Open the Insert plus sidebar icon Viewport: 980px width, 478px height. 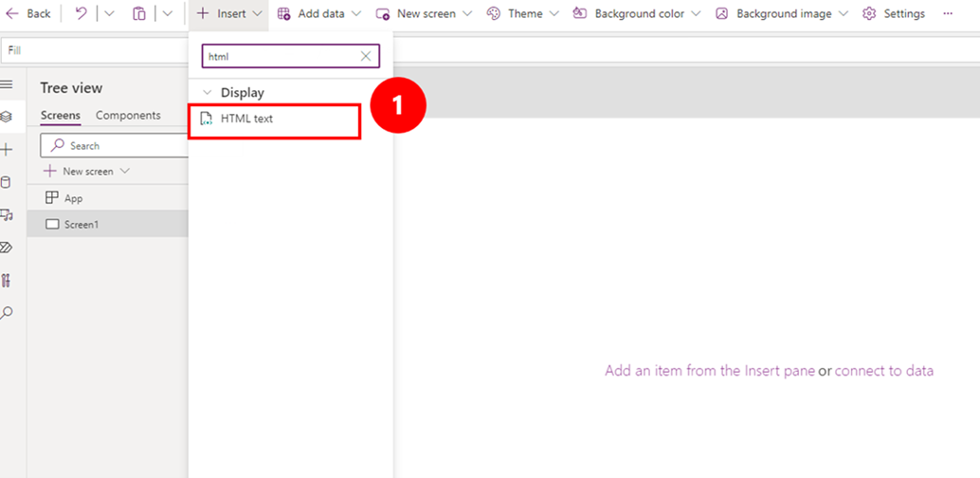[x=7, y=150]
